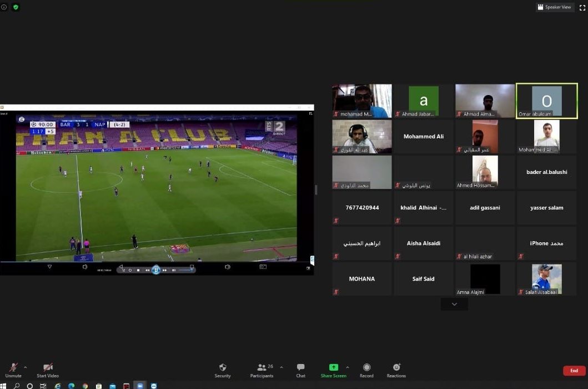Select the Mohammed Ali participant tile
Viewport: 588px width, 389px height.
click(x=424, y=136)
